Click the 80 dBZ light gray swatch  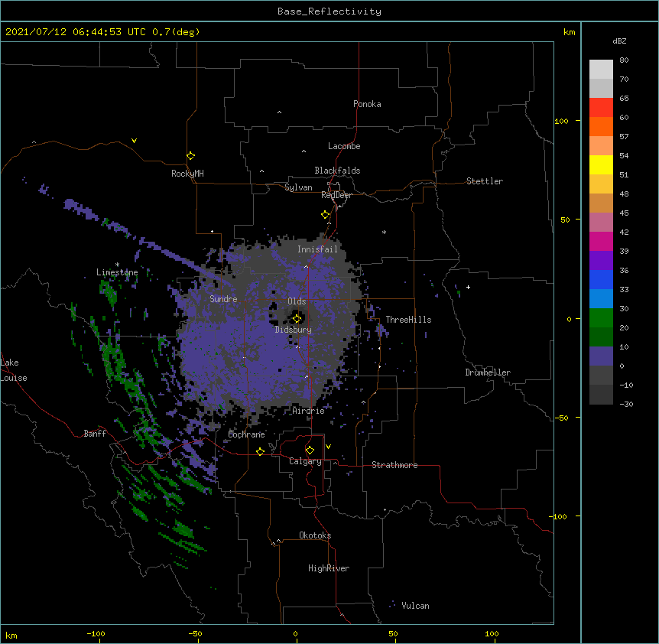click(x=601, y=70)
